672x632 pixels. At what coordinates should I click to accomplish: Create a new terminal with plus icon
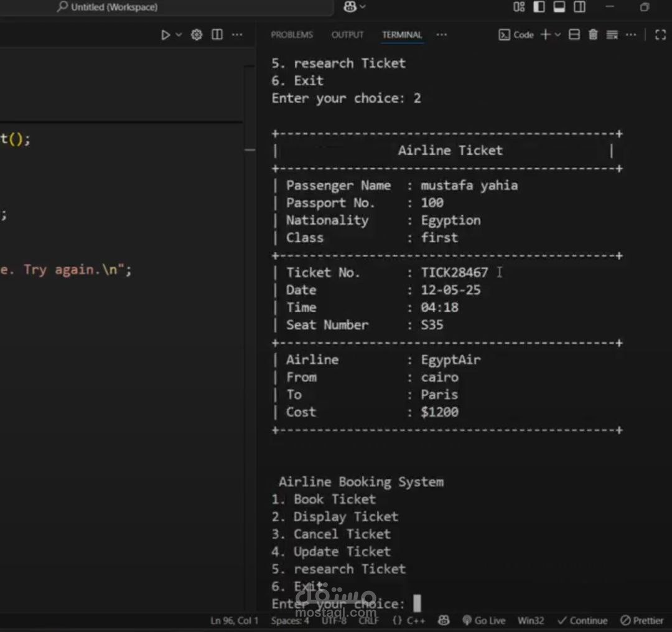(x=546, y=35)
